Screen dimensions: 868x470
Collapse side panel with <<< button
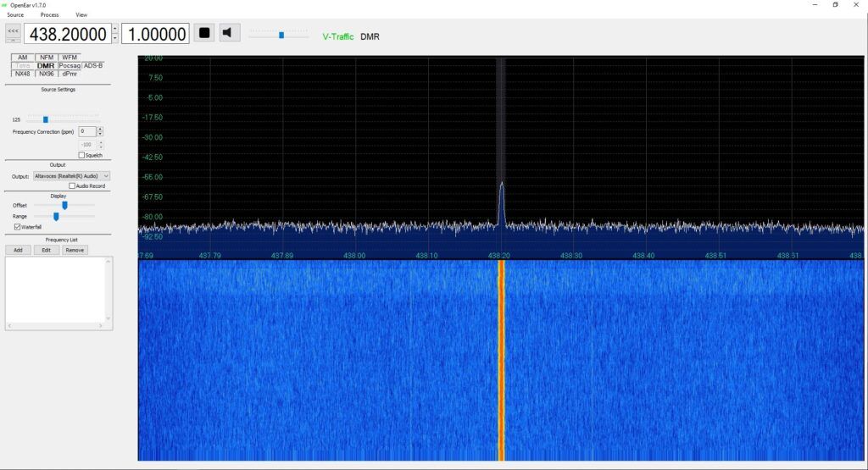click(13, 31)
